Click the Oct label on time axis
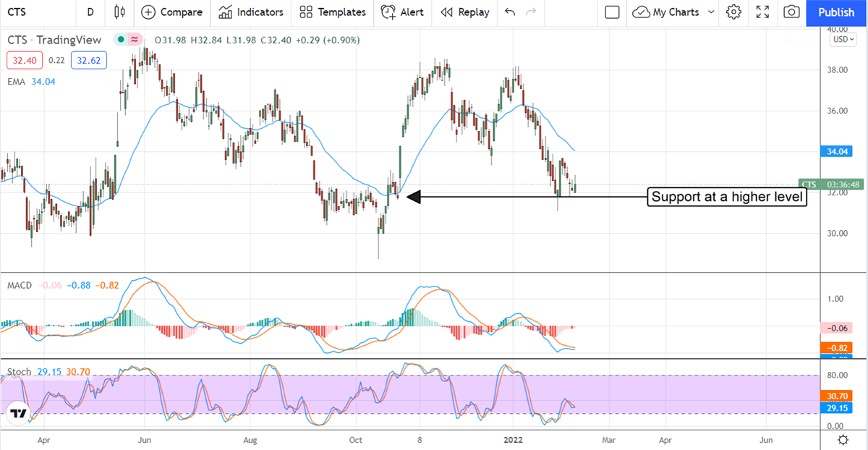868x450 pixels. click(x=356, y=439)
